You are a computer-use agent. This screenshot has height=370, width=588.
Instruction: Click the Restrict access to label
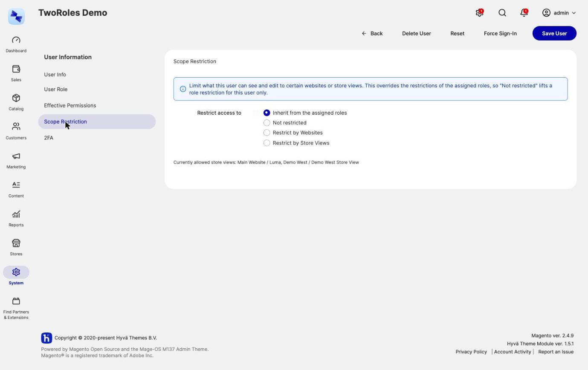coord(219,113)
